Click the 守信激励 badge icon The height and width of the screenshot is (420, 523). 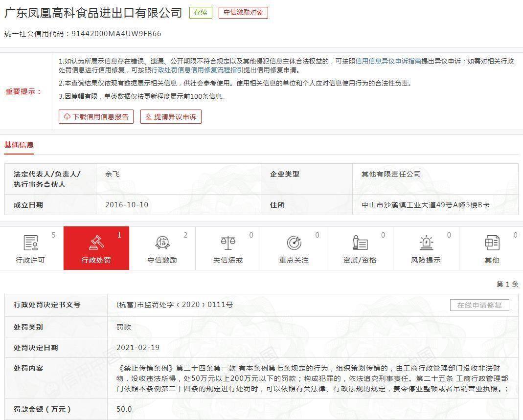pos(162,243)
